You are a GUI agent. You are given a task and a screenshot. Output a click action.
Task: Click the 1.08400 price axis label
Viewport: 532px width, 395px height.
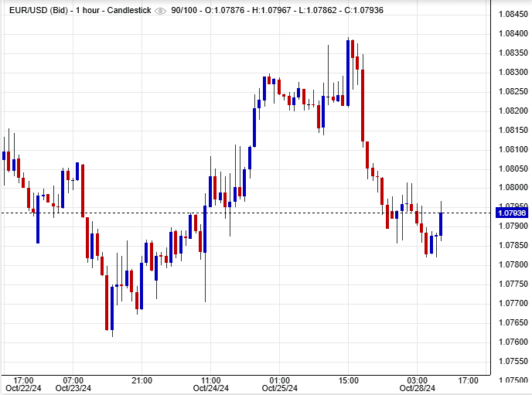point(512,33)
